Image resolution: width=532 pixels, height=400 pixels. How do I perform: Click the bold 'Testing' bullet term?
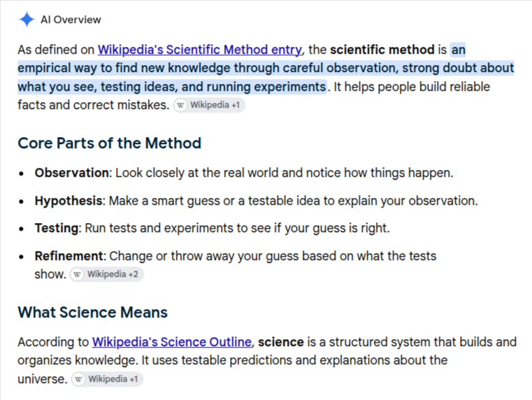point(57,228)
